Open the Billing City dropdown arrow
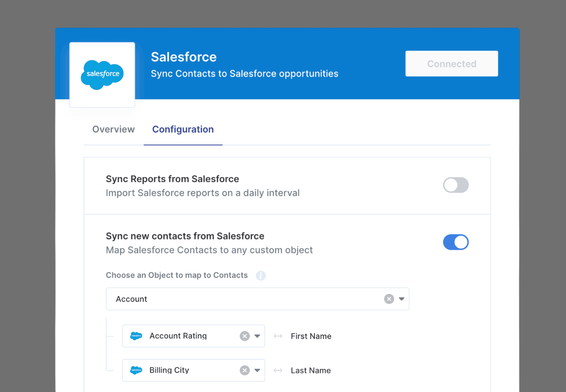 (x=257, y=370)
